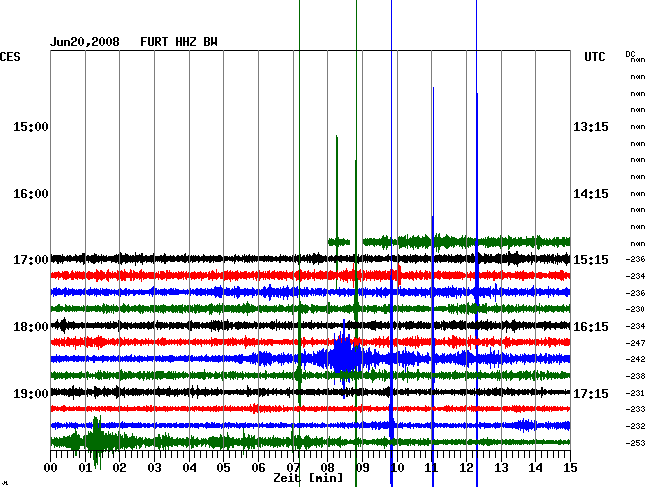Click the "00" minute axis label
The width and height of the screenshot is (650, 494).
[x=51, y=468]
